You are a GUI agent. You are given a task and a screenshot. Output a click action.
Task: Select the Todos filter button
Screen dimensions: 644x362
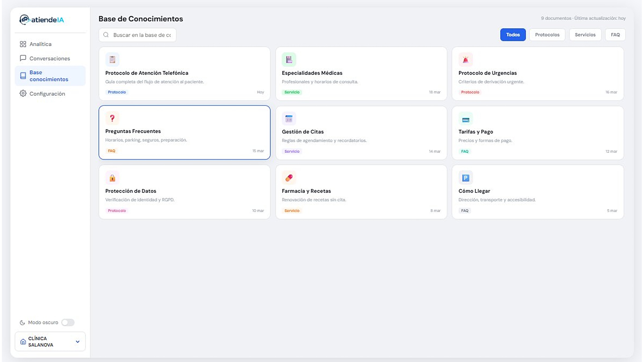point(513,35)
